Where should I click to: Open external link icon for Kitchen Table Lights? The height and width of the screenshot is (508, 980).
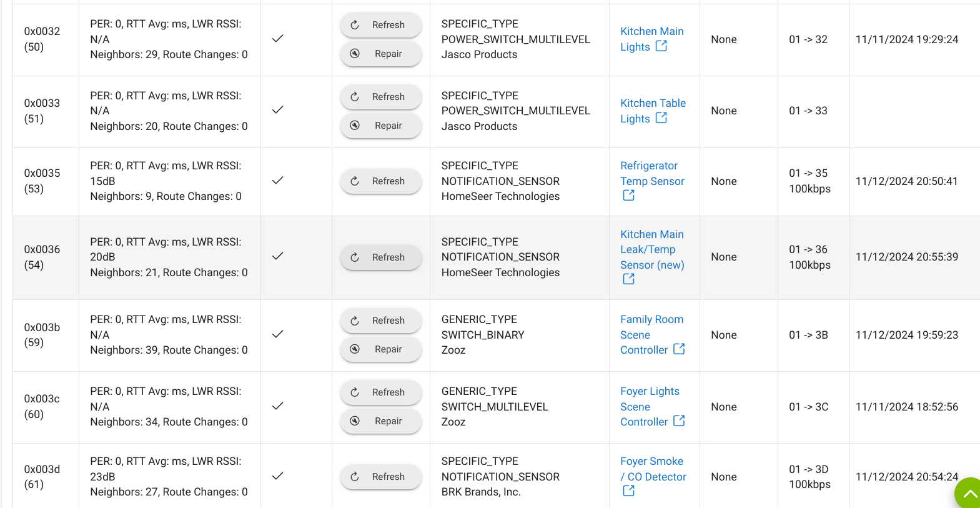click(661, 118)
